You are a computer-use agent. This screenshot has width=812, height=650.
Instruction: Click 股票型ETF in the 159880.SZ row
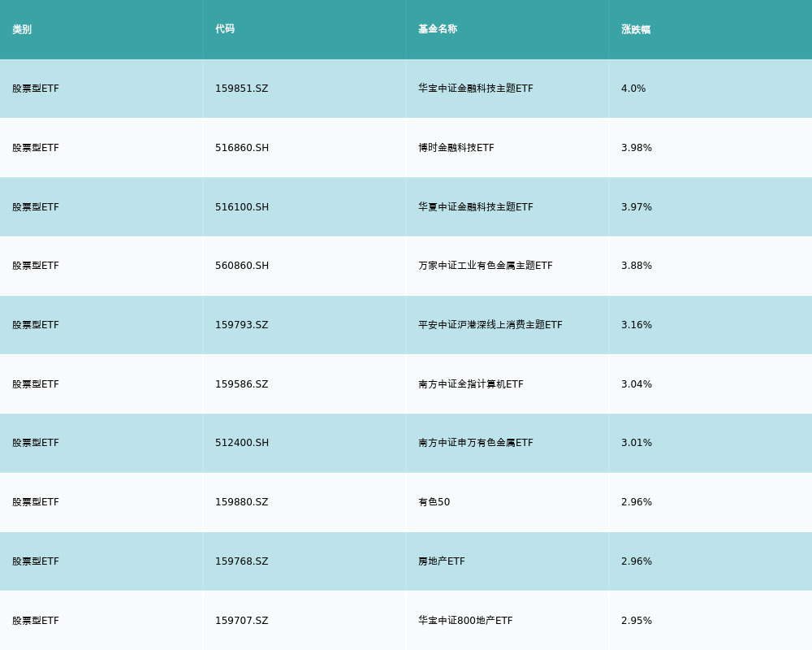(36, 502)
